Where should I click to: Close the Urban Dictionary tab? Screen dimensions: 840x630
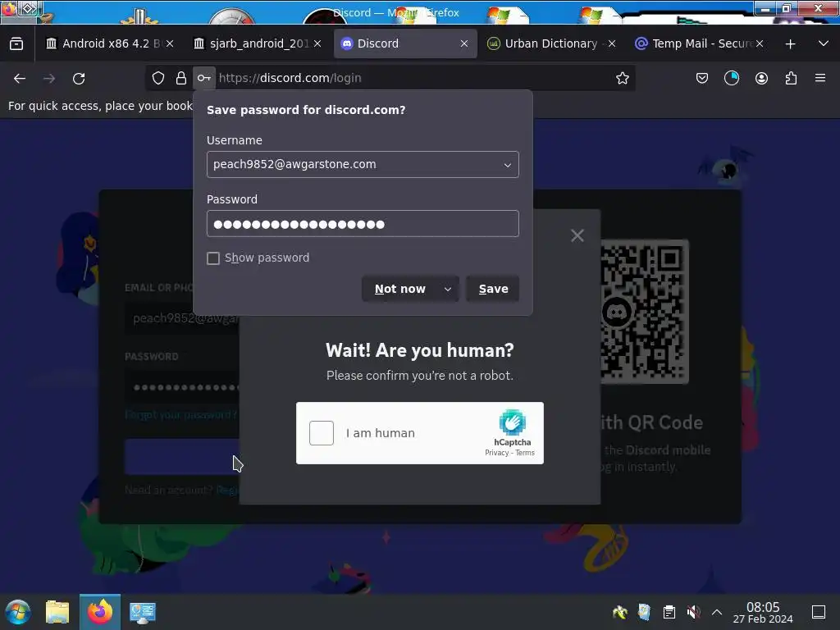tap(612, 44)
